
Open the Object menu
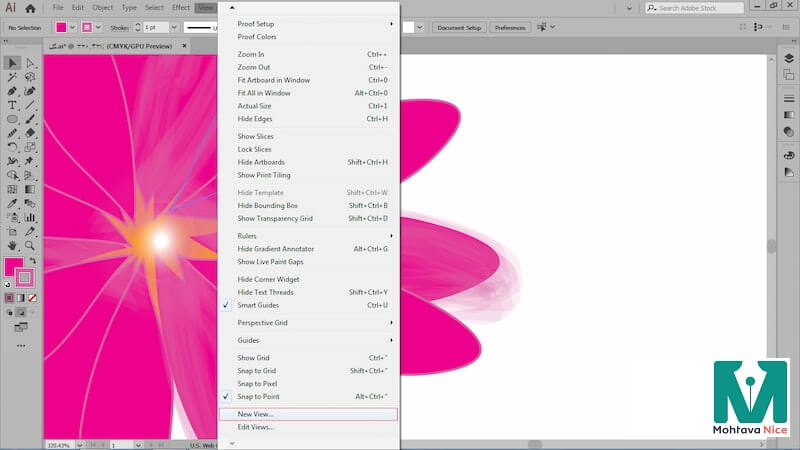coord(102,8)
